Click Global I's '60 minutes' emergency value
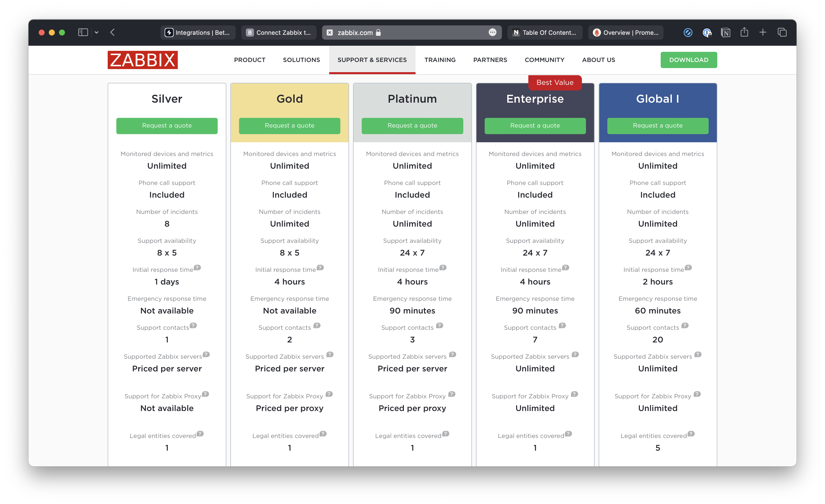The height and width of the screenshot is (504, 825). coord(658,310)
